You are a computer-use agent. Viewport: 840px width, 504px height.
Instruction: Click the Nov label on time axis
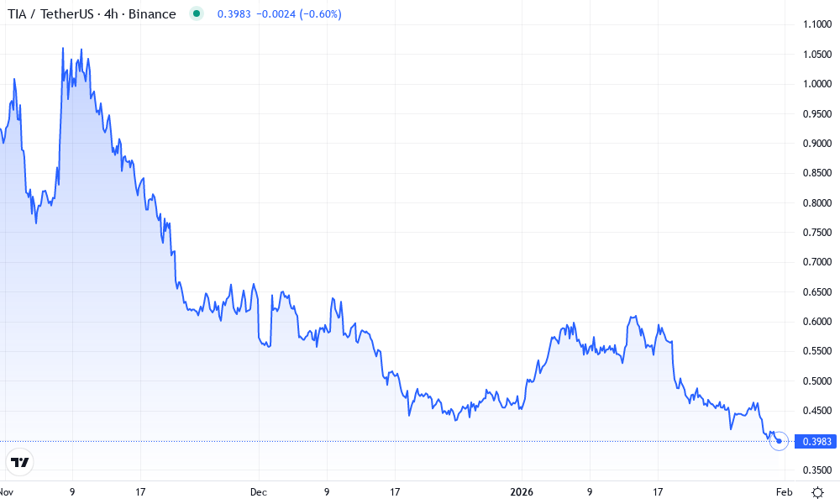pyautogui.click(x=7, y=492)
